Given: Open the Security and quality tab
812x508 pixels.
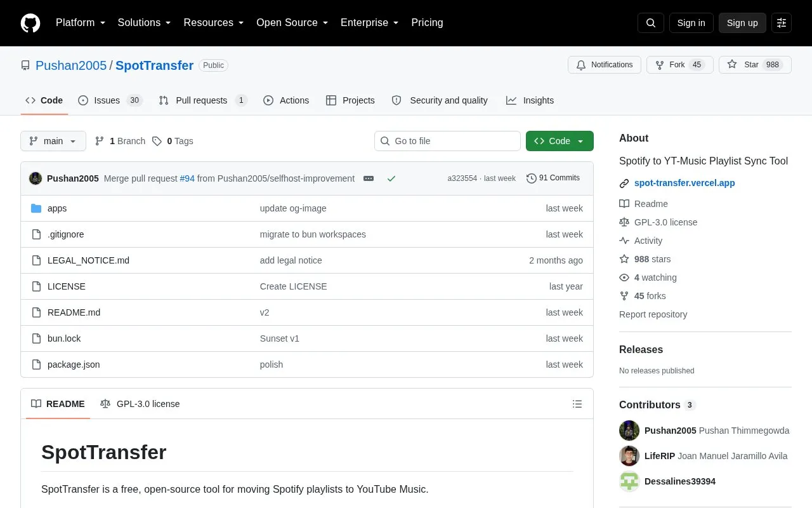Looking at the screenshot, I should 440,100.
